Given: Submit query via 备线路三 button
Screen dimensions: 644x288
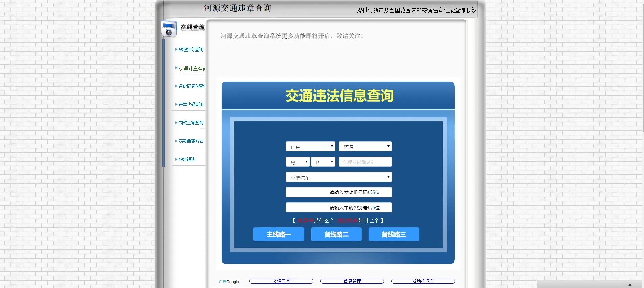Looking at the screenshot, I should click(394, 234).
